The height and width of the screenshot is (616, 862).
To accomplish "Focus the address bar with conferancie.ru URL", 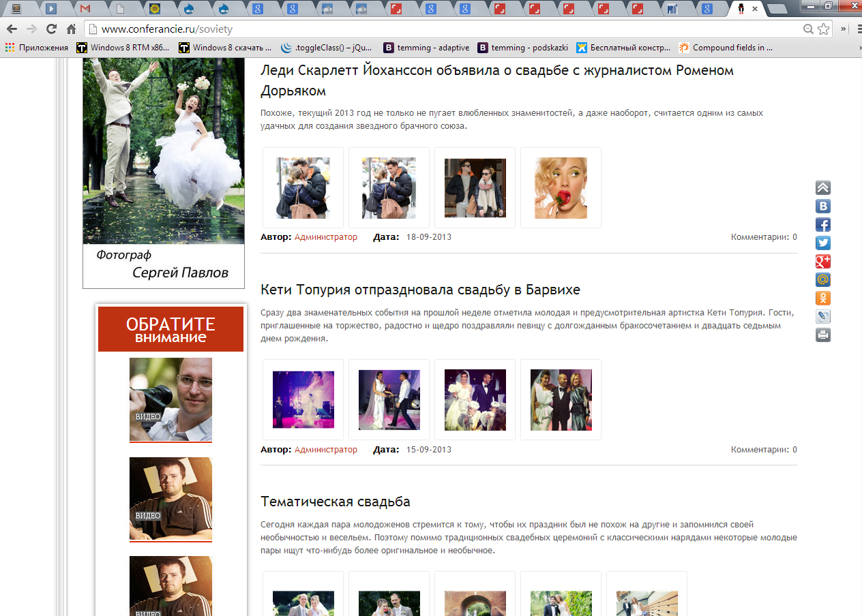I will click(x=450, y=29).
